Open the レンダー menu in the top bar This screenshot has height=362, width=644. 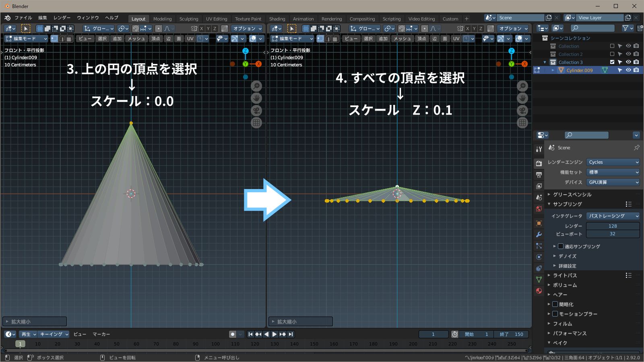(x=61, y=18)
